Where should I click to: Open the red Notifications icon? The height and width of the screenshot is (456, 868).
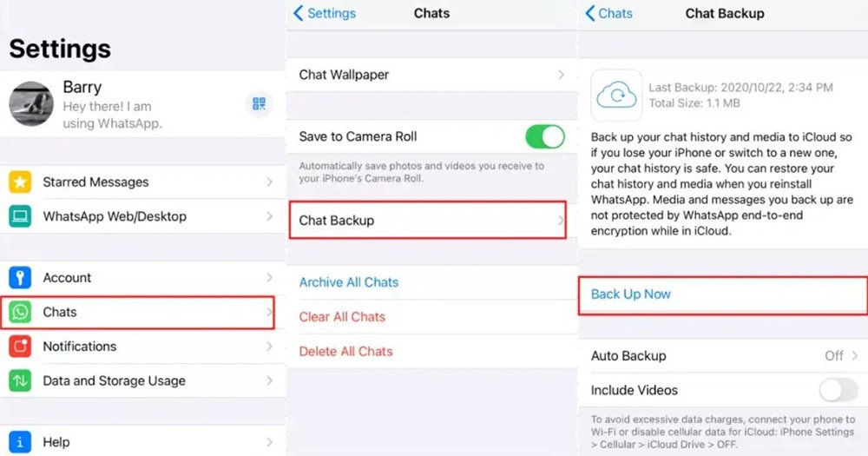click(x=20, y=347)
